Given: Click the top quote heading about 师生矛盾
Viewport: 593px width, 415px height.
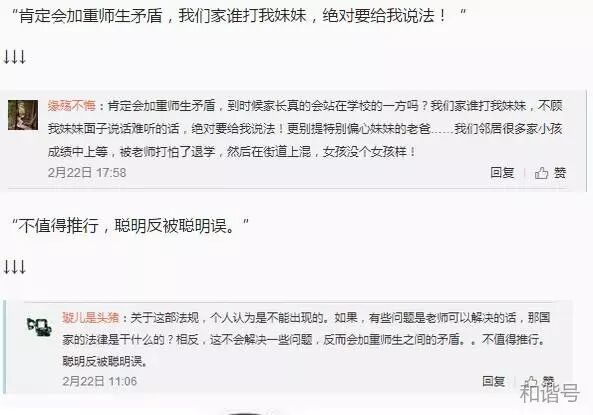Looking at the screenshot, I should (x=239, y=16).
